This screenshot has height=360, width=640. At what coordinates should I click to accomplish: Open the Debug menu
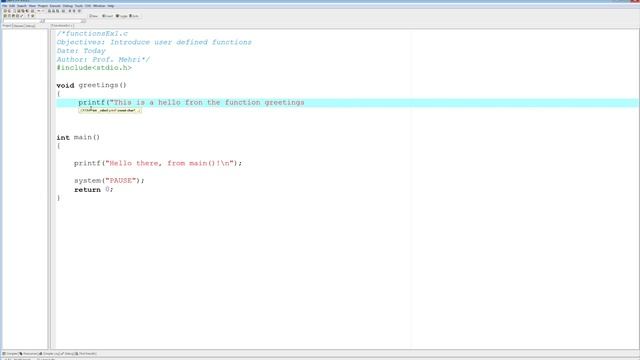[x=68, y=6]
